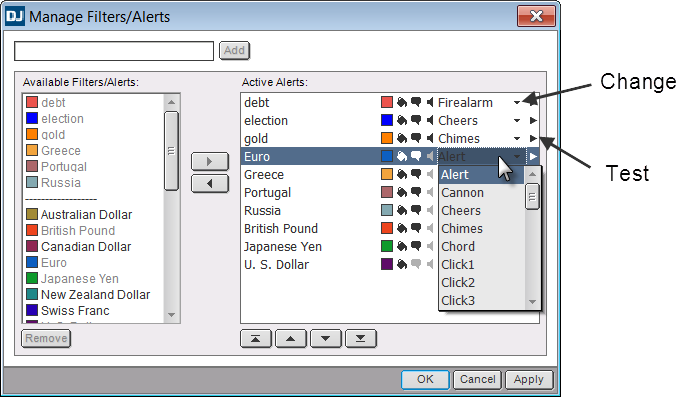Move selected alert down one position
This screenshot has width=677, height=397.
tap(326, 339)
